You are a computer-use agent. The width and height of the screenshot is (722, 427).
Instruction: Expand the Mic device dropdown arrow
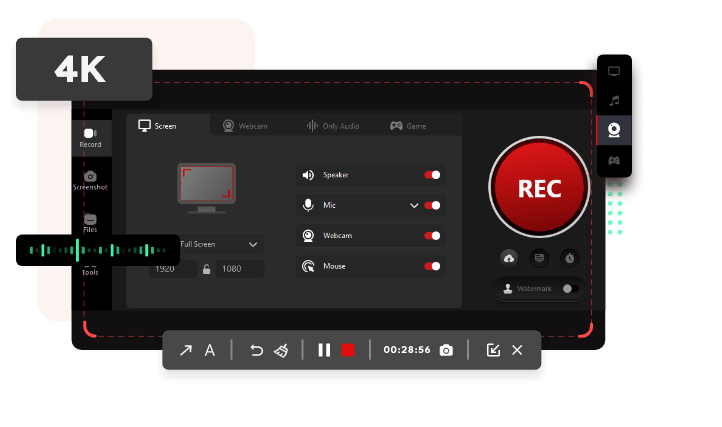[x=414, y=205]
